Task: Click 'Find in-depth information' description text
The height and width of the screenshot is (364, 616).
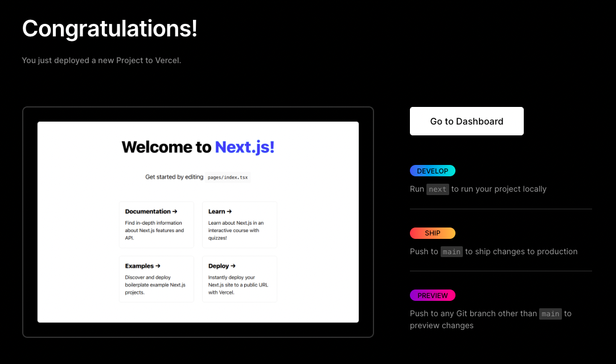Action: point(154,230)
